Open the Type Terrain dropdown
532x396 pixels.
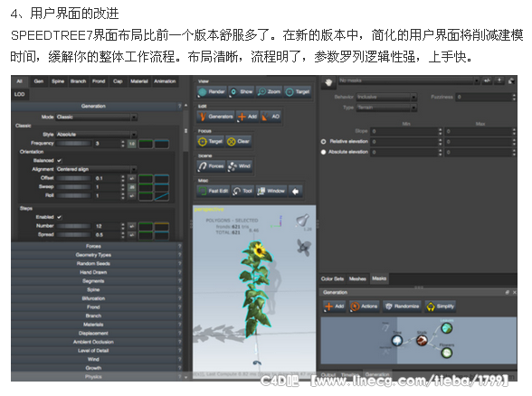pos(386,108)
